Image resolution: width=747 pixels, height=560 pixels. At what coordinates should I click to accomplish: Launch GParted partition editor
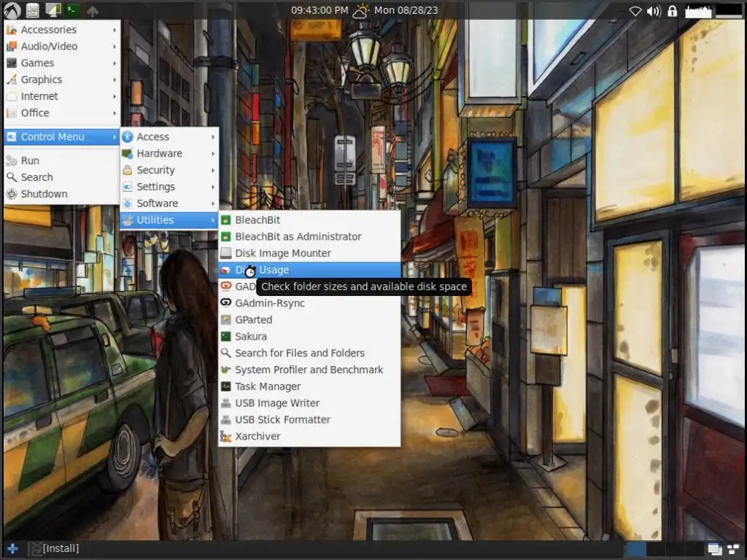pos(309,320)
